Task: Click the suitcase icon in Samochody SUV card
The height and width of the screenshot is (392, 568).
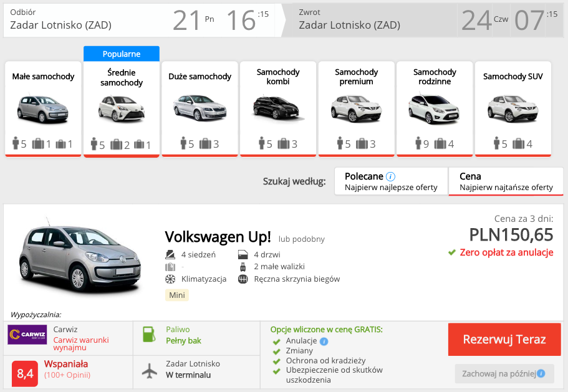Action: [518, 144]
